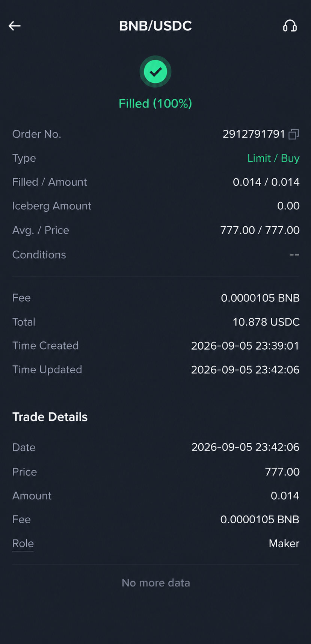Screen dimensions: 311x644
Task: Open customer support headset icon
Action: [290, 26]
